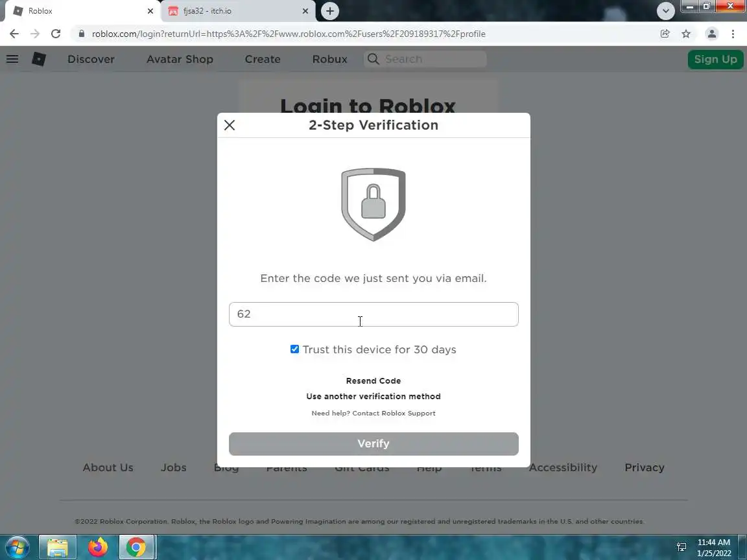The height and width of the screenshot is (560, 747).
Task: Open Chrome three-dot menu
Action: coord(733,34)
